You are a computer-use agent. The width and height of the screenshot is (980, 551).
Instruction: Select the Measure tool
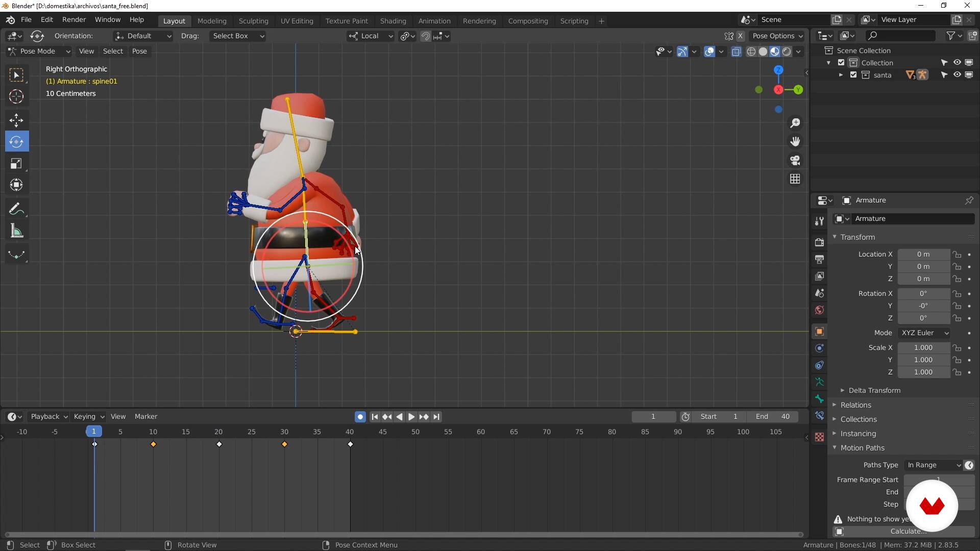16,232
